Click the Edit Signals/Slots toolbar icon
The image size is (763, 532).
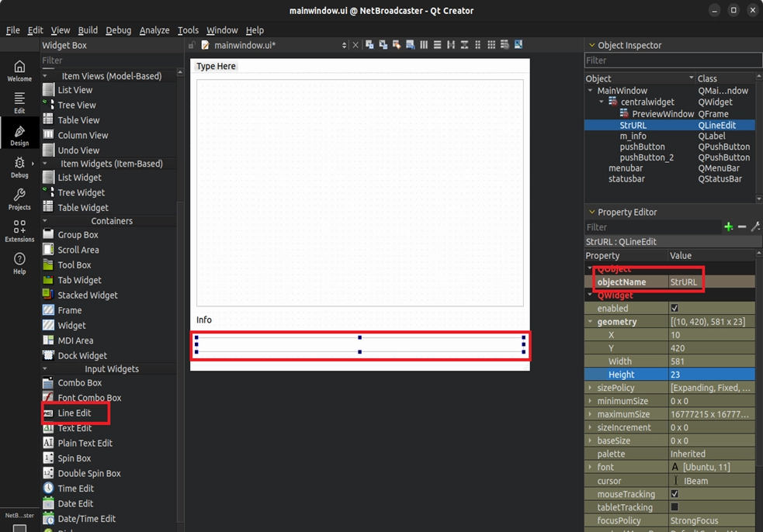[383, 45]
